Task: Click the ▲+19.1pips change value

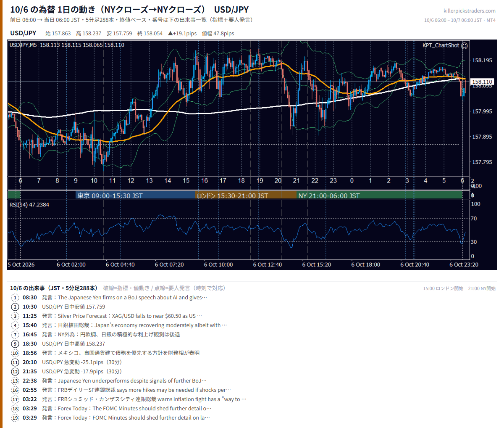Action: (182, 34)
